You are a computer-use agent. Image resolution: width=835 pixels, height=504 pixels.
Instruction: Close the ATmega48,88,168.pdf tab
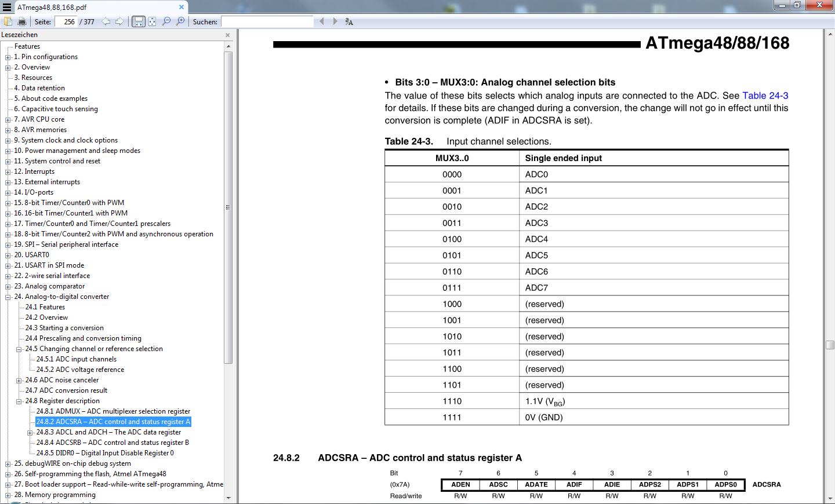click(181, 7)
